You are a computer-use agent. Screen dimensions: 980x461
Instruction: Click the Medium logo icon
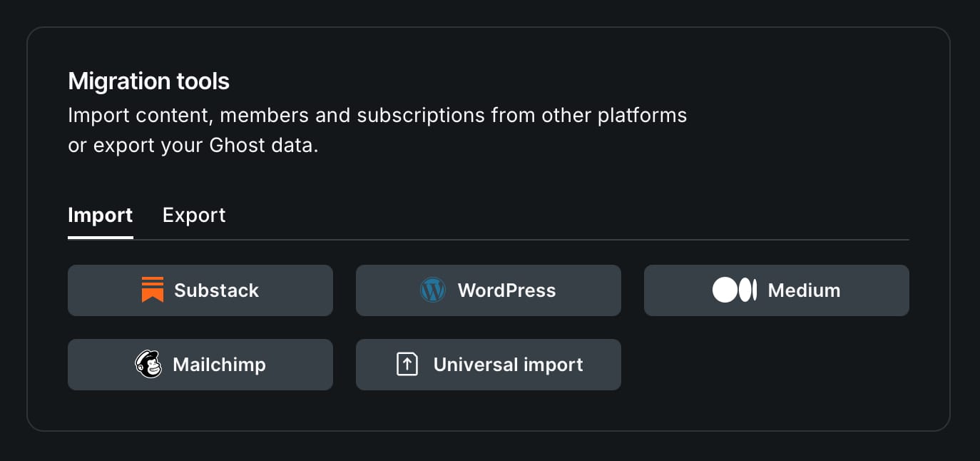pos(735,290)
